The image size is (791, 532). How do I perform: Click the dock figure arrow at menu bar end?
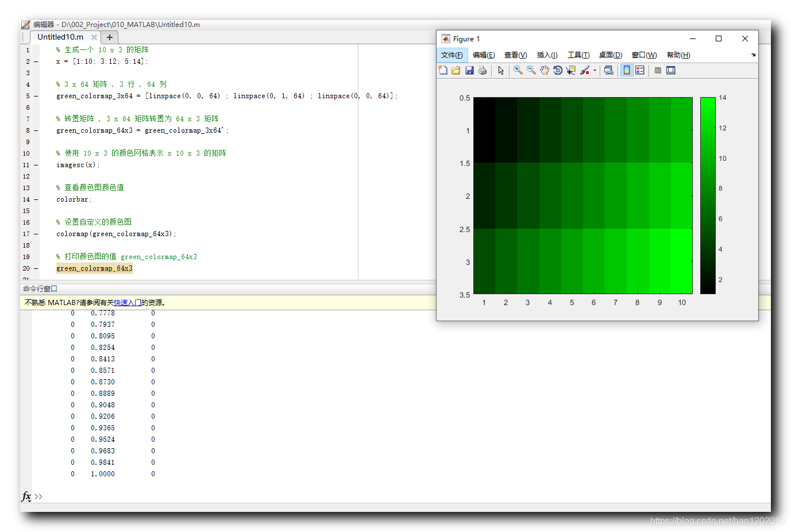pyautogui.click(x=753, y=55)
